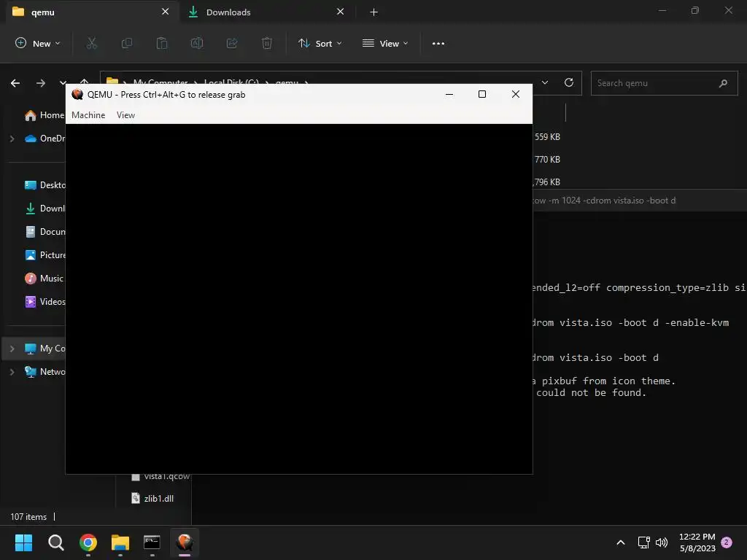Screen dimensions: 747x560
Task: Maximize the QEMU window
Action: tap(482, 94)
